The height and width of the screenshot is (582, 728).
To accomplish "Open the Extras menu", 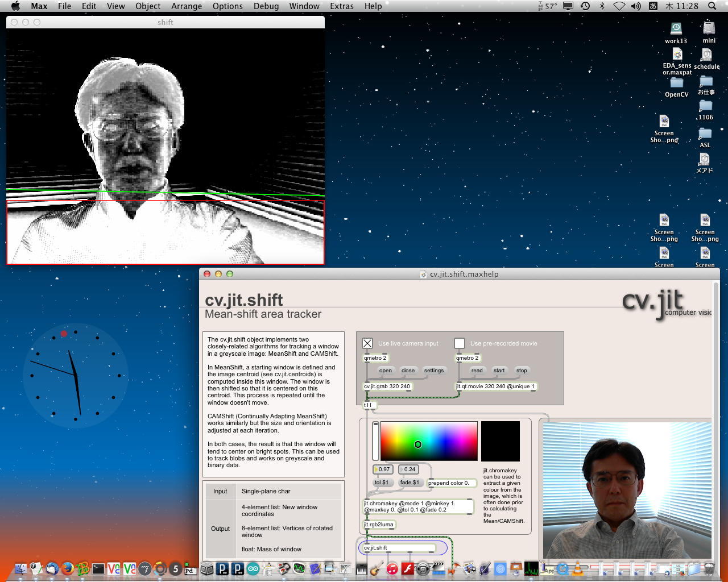I will (341, 6).
